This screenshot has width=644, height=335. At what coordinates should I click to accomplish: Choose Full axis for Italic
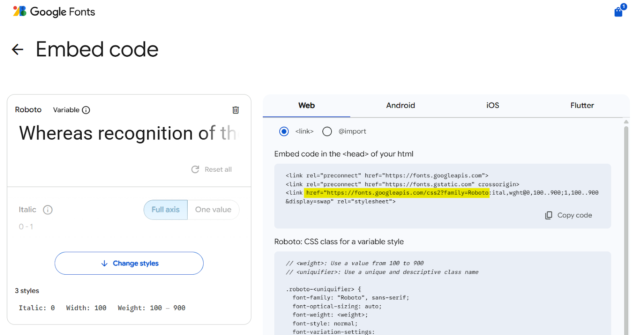[x=166, y=210]
